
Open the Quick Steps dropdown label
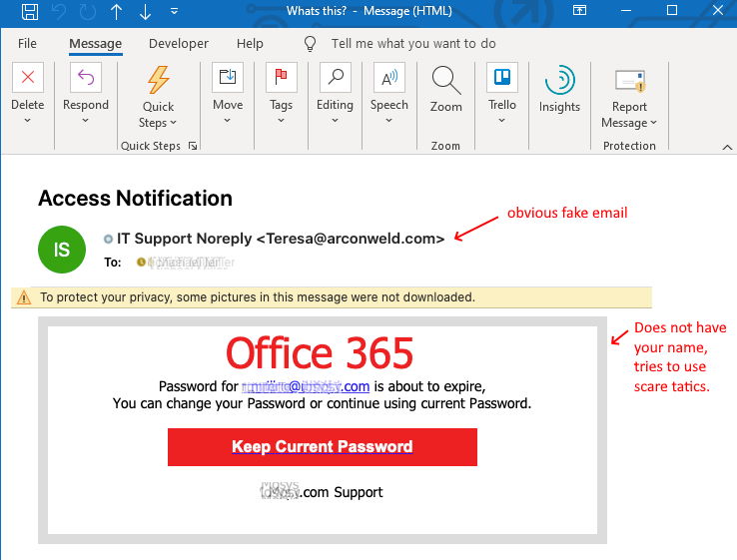(158, 115)
